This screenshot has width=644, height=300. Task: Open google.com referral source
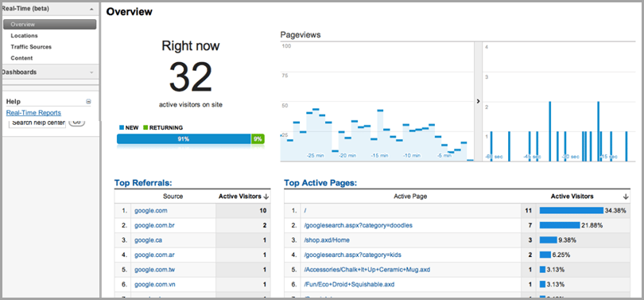click(151, 210)
